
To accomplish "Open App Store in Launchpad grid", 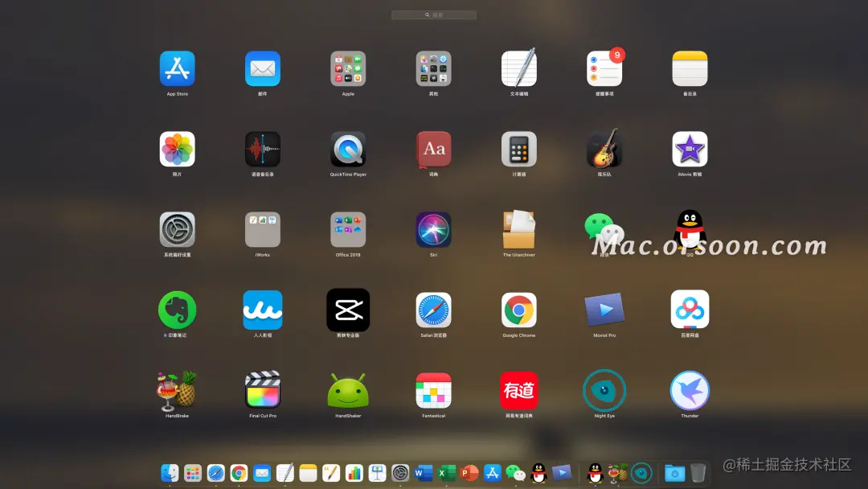I will (177, 68).
